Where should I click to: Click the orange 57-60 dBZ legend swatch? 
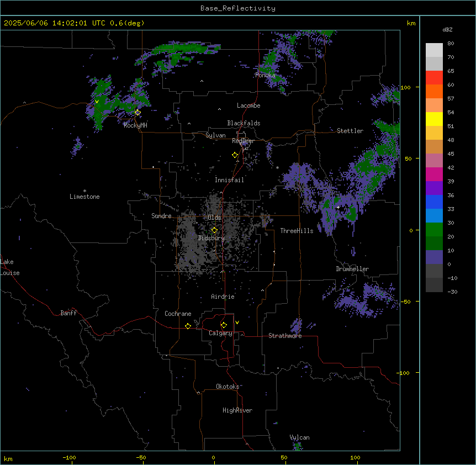[x=434, y=91]
